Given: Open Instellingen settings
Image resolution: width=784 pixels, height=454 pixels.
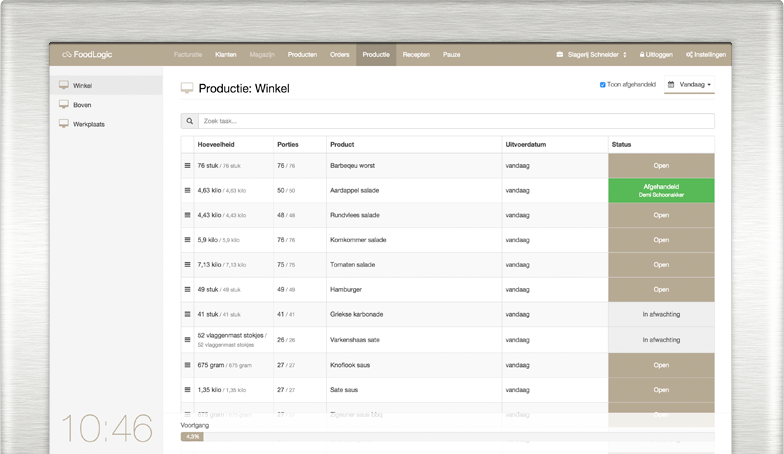Looking at the screenshot, I should (706, 54).
